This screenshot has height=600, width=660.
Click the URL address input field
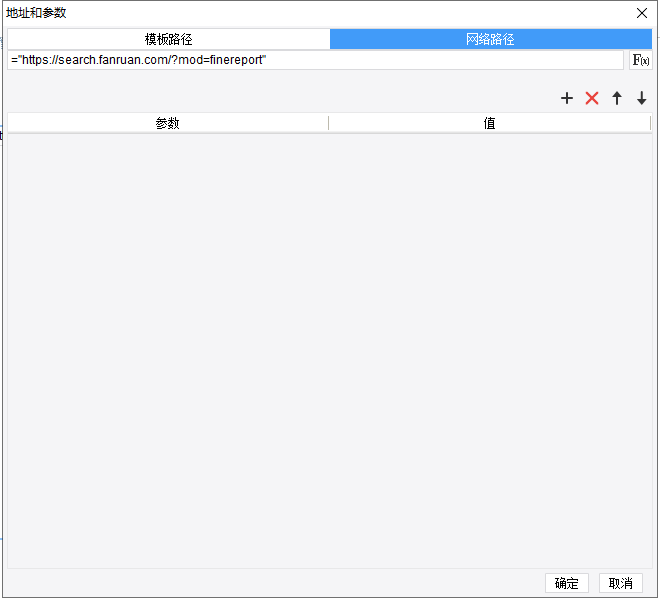[315, 60]
